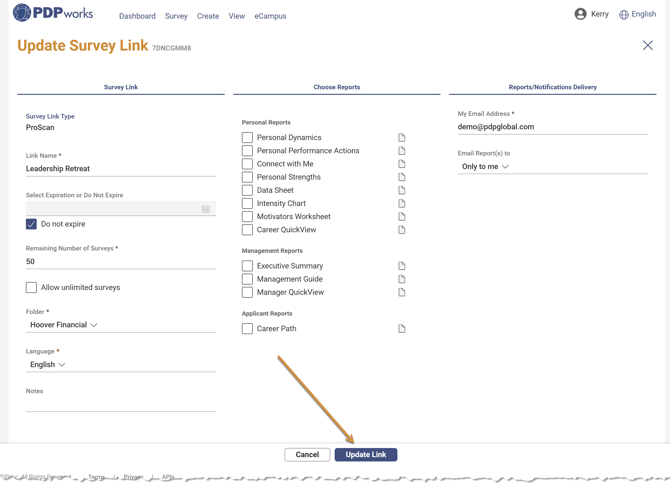
Task: Open the expiration date calendar icon
Action: pyautogui.click(x=206, y=209)
